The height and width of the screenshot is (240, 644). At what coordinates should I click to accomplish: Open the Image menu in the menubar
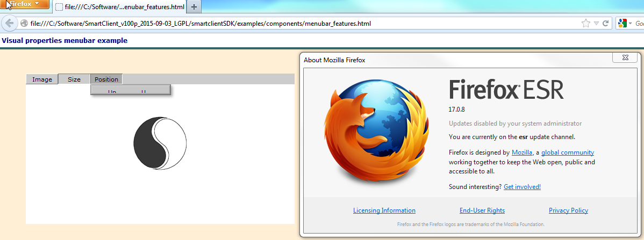42,79
